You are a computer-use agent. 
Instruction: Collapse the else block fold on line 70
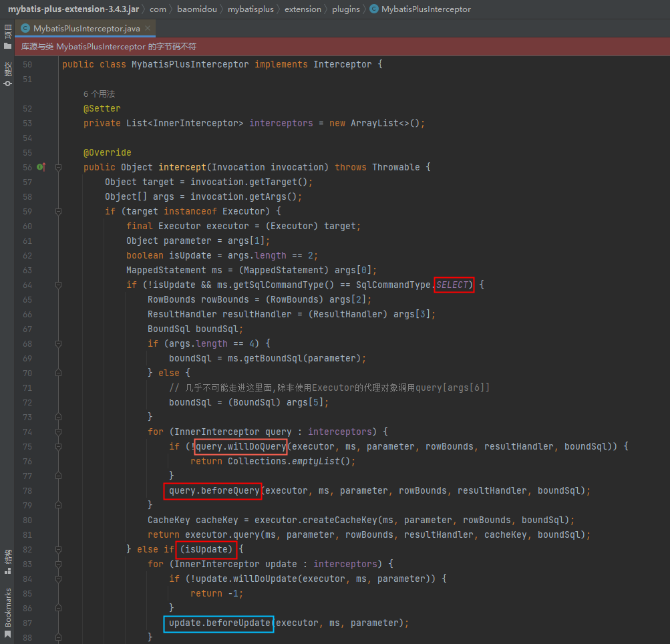59,373
